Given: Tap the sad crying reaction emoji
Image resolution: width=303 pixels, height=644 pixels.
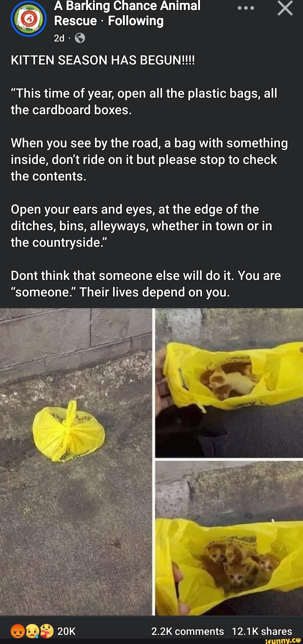Looking at the screenshot, I should pos(32,631).
